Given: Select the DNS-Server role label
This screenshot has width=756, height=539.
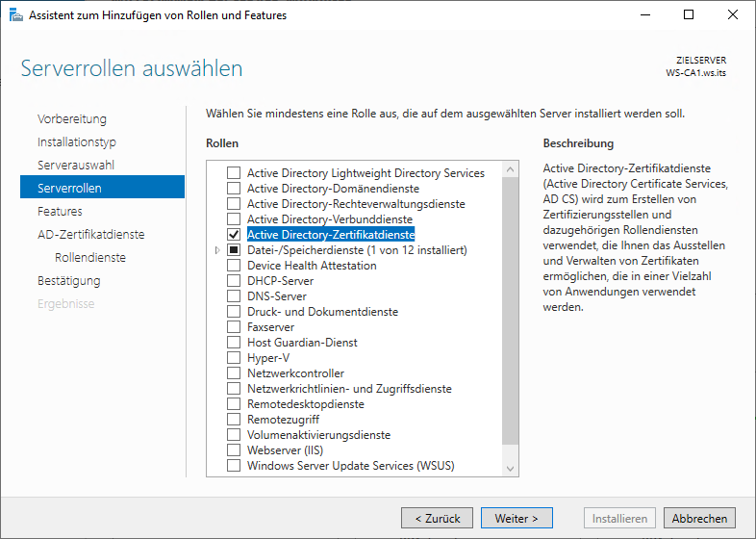Looking at the screenshot, I should click(x=277, y=296).
